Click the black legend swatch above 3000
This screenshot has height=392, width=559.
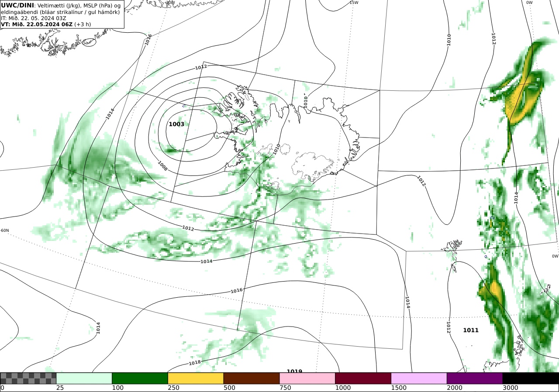[x=531, y=378]
